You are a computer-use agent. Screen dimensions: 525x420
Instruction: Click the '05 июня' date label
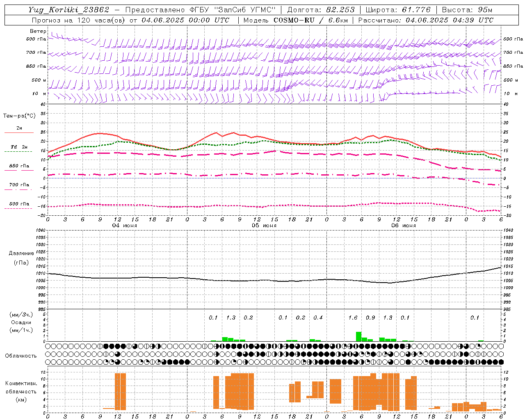pos(264,226)
